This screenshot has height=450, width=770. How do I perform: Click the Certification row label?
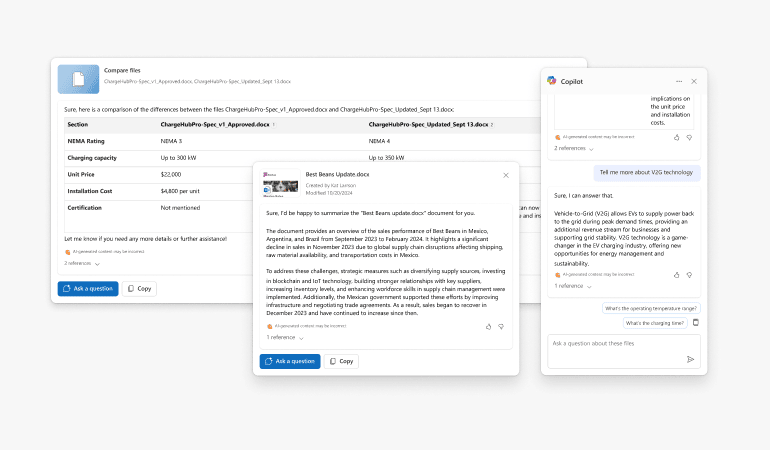84,208
